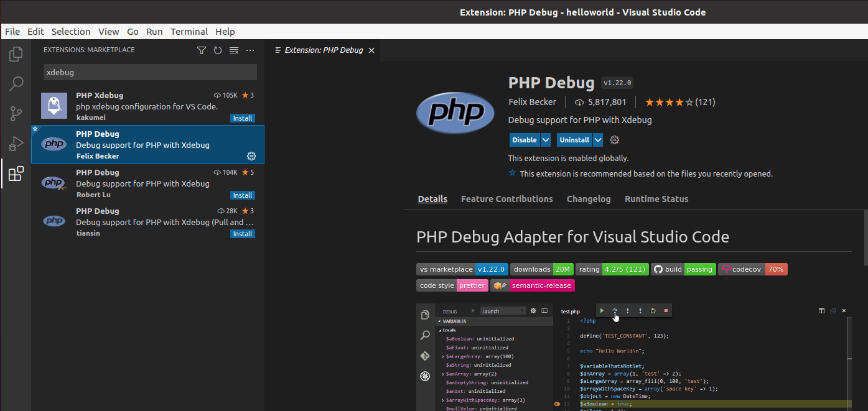Open the Explorer view in activity bar
Screen dimensions: 868x411
click(16, 54)
